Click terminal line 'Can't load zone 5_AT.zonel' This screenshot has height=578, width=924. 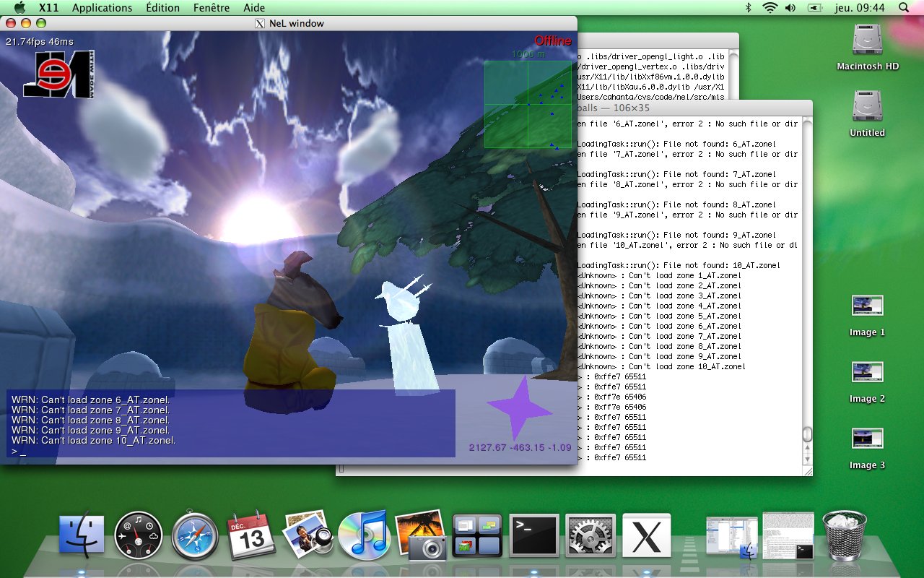pyautogui.click(x=660, y=316)
